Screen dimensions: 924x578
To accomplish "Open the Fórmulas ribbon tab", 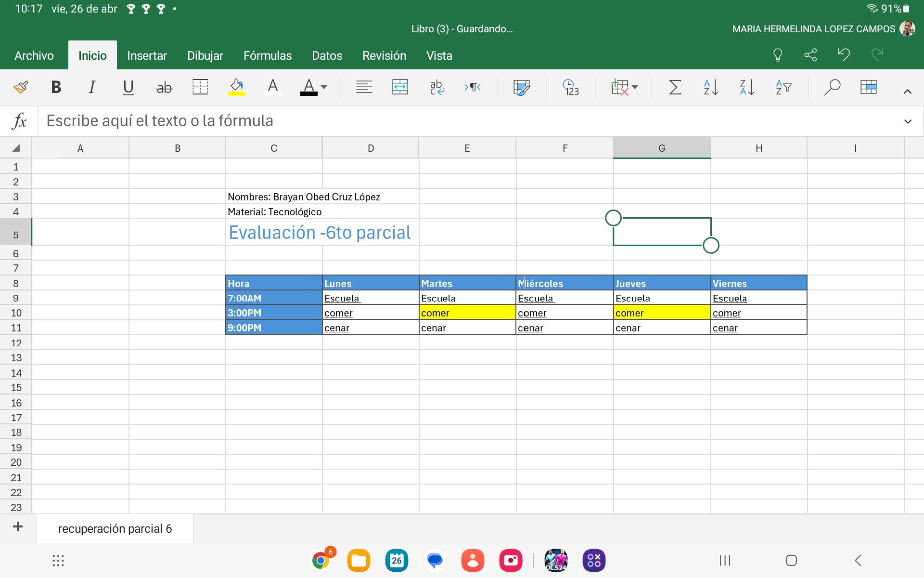I will point(267,56).
